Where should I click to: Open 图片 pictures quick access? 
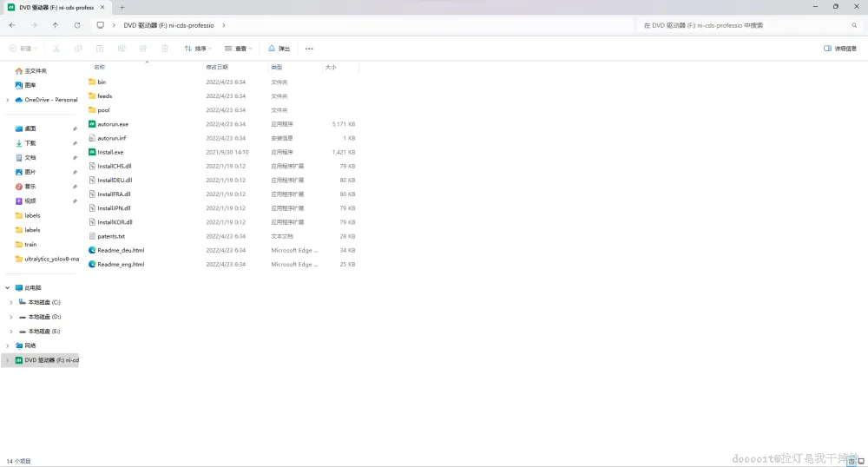coord(25,172)
